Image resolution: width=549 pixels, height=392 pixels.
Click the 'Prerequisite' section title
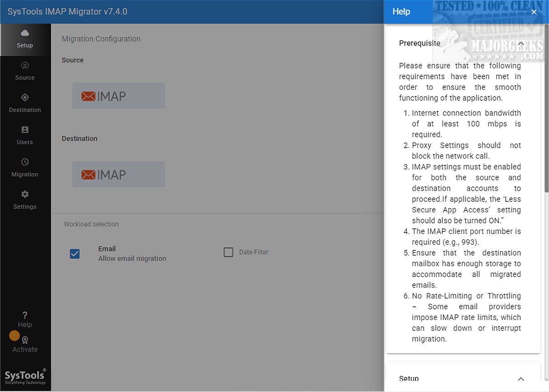click(x=420, y=43)
